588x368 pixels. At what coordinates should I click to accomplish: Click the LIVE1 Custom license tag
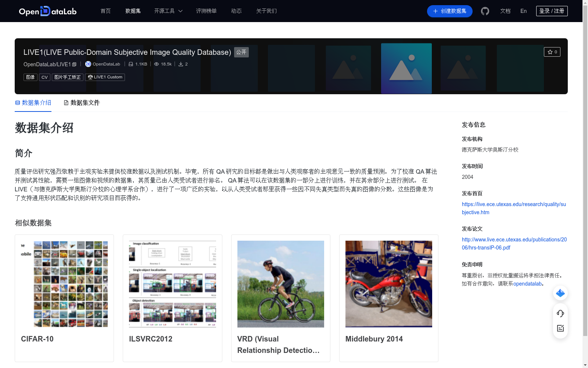(x=105, y=77)
